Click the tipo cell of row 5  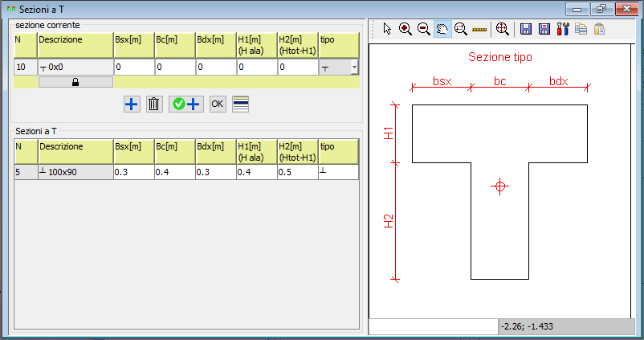click(x=338, y=172)
